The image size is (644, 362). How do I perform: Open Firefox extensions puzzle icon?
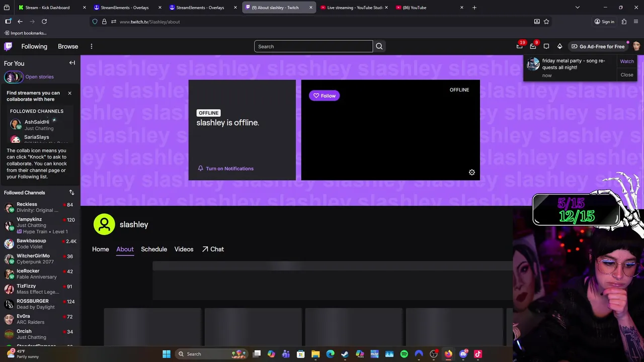tap(624, 22)
